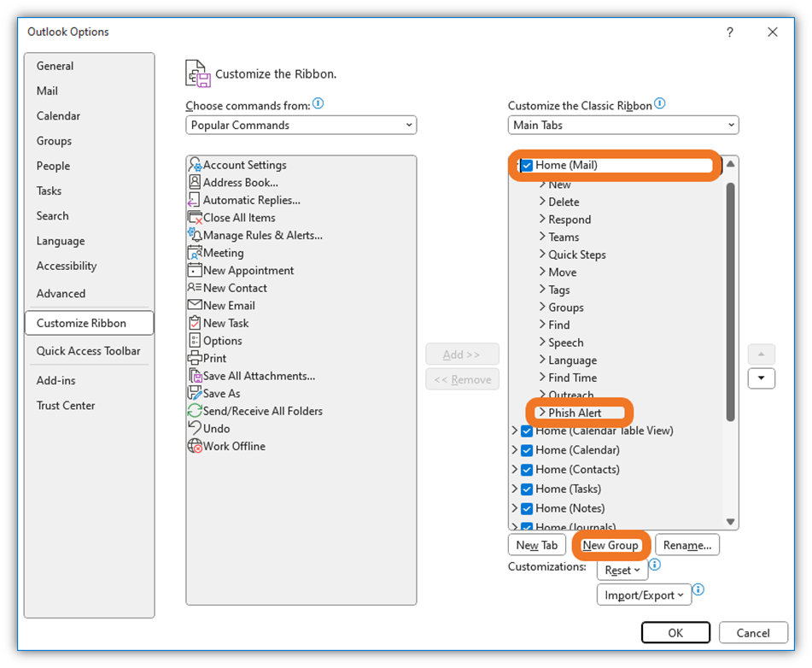Expand the Delete group
The height and width of the screenshot is (668, 812).
[542, 201]
